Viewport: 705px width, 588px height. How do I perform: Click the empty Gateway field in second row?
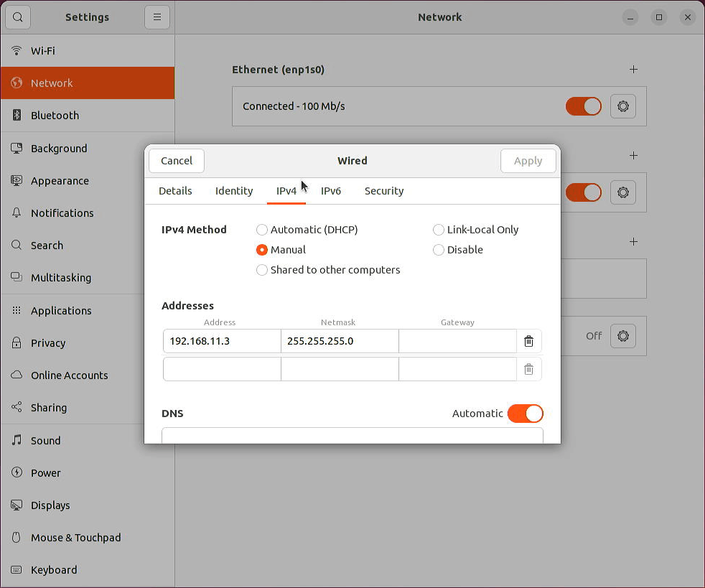[458, 369]
